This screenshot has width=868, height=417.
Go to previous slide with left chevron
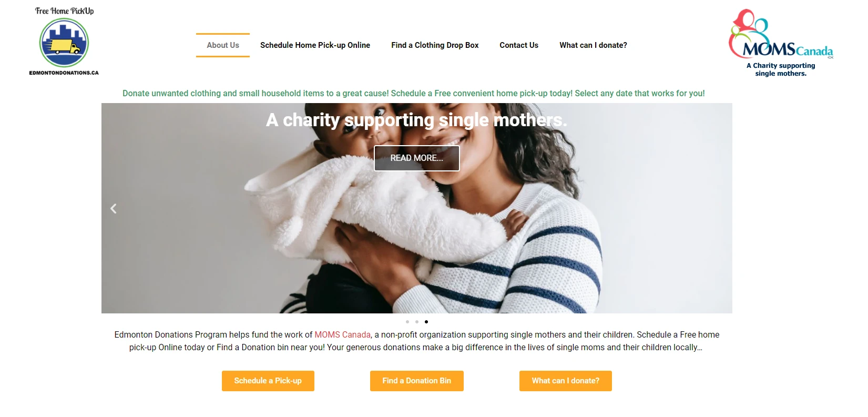113,209
